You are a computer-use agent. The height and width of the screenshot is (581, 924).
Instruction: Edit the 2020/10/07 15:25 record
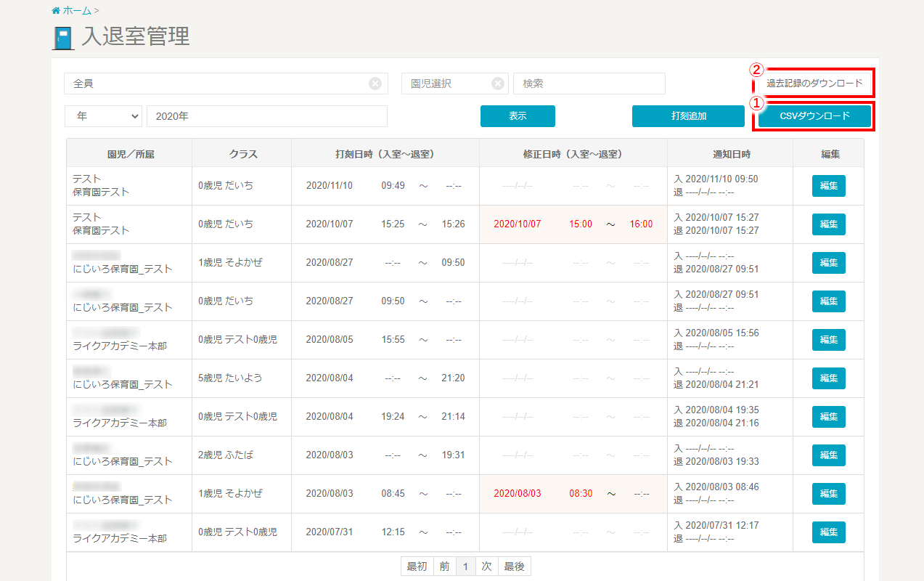[828, 224]
